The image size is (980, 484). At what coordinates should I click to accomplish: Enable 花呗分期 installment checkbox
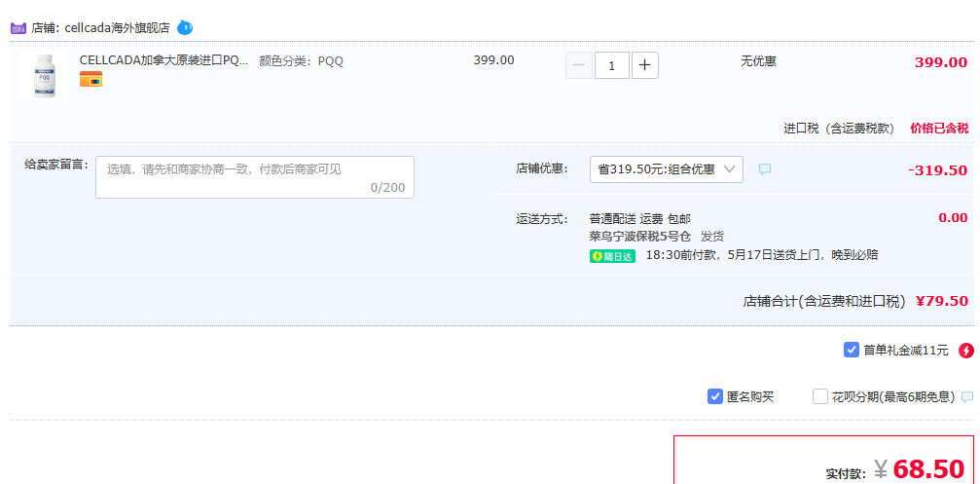click(820, 396)
